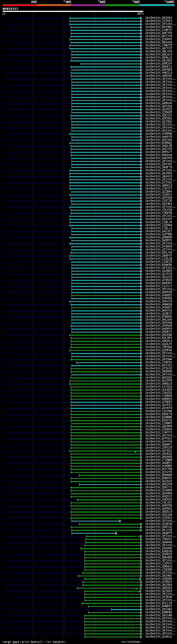Select UniRef100_B8CEN6 label
The width and height of the screenshot is (177, 644).
pos(159,335)
